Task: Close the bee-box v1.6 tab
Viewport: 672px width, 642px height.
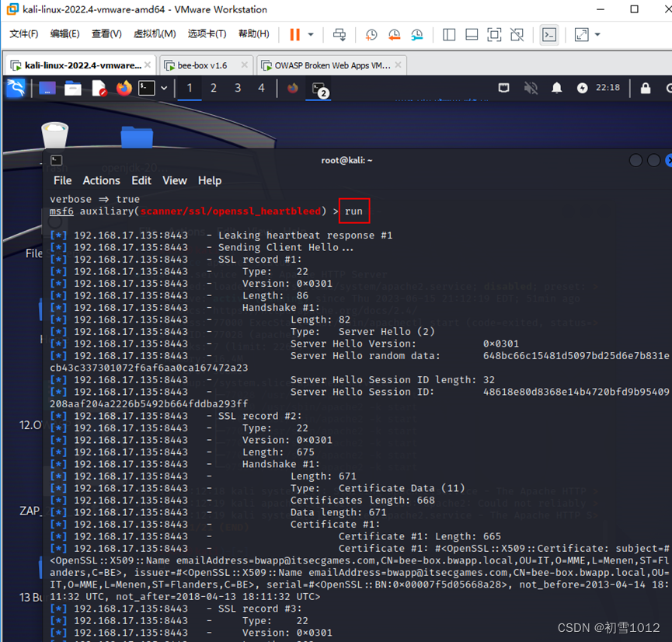Action: (244, 65)
